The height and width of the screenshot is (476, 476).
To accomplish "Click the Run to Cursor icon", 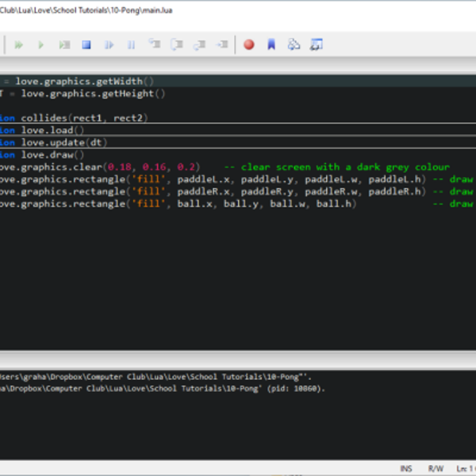I will (222, 45).
